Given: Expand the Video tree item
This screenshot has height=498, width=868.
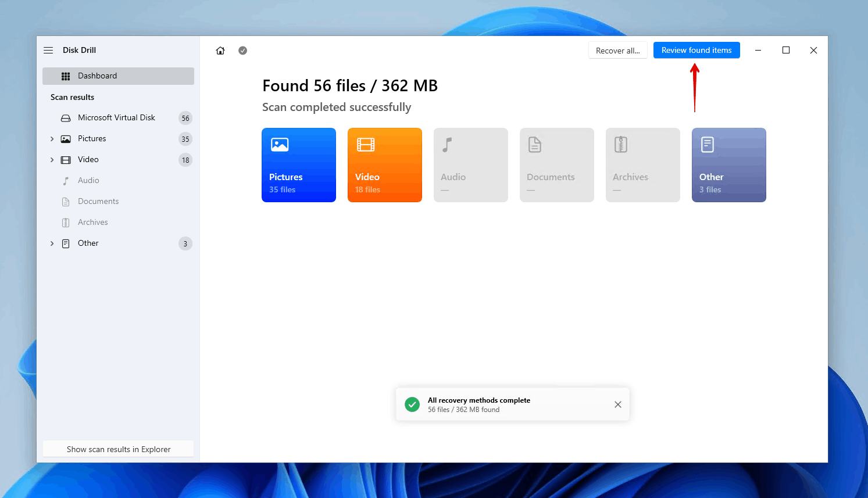Looking at the screenshot, I should click(x=52, y=160).
